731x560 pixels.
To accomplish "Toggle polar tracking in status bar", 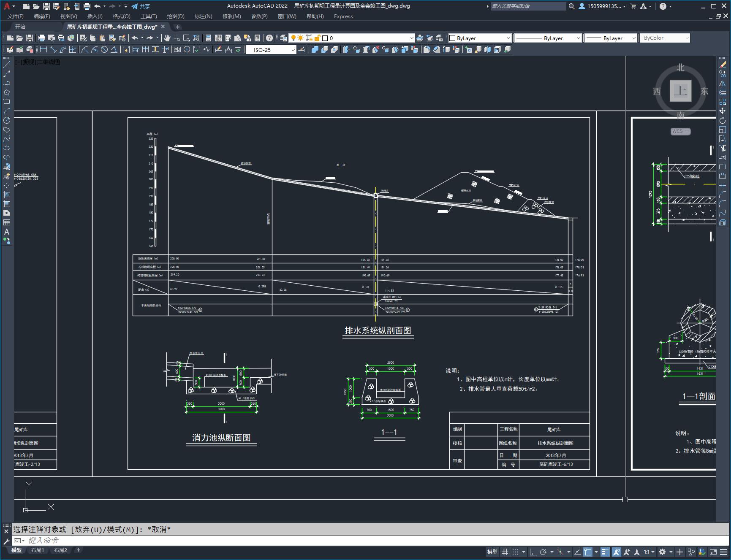I will click(x=543, y=552).
